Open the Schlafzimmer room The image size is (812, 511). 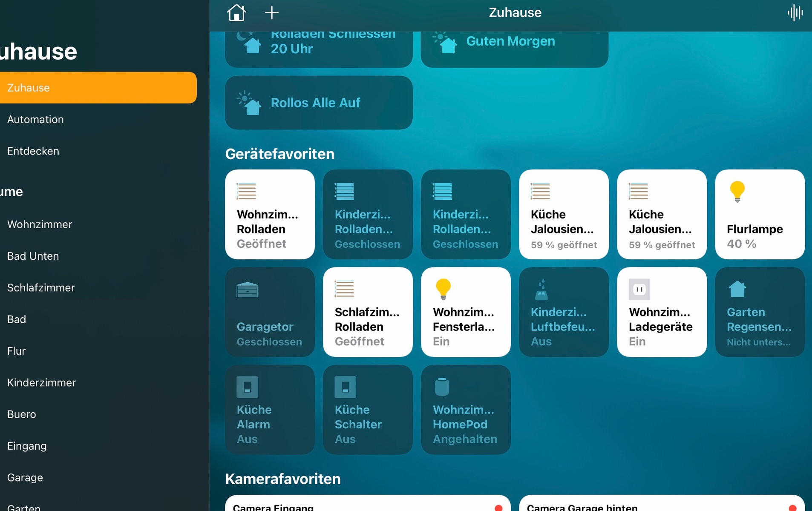pyautogui.click(x=41, y=288)
